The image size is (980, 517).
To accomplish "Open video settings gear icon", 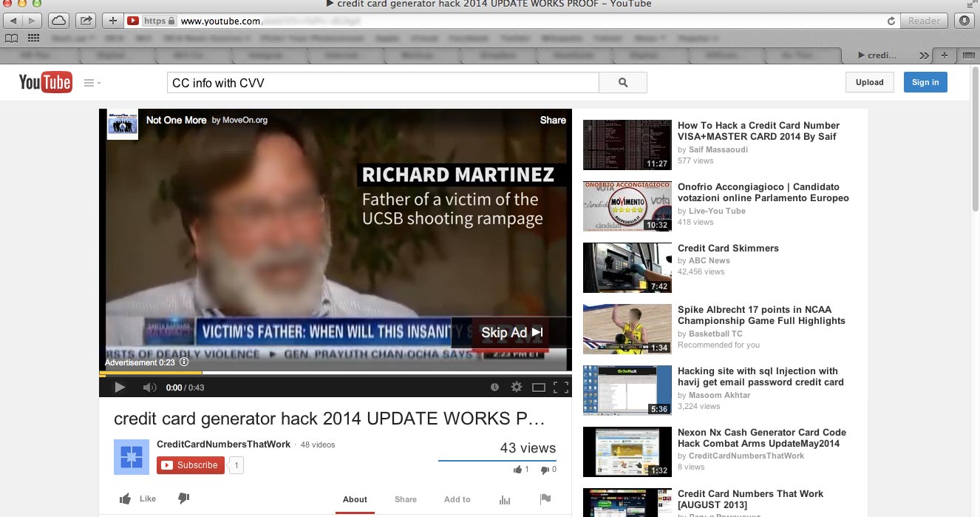I will point(516,387).
